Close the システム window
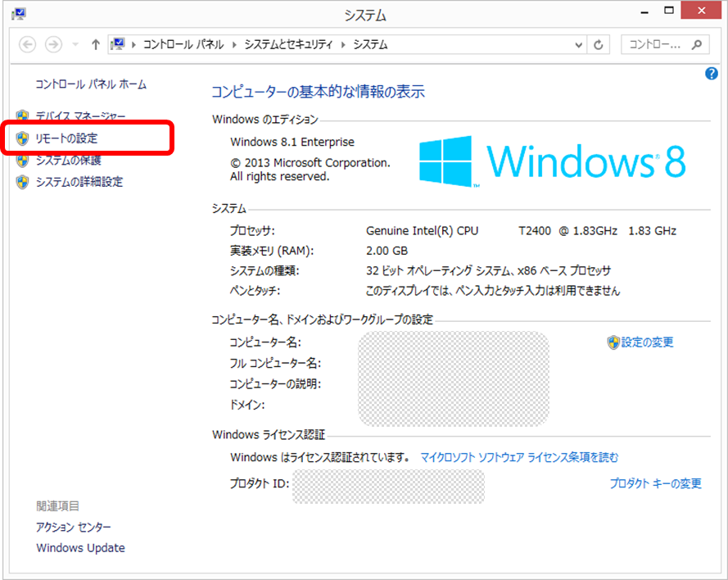The width and height of the screenshot is (728, 580). [701, 10]
